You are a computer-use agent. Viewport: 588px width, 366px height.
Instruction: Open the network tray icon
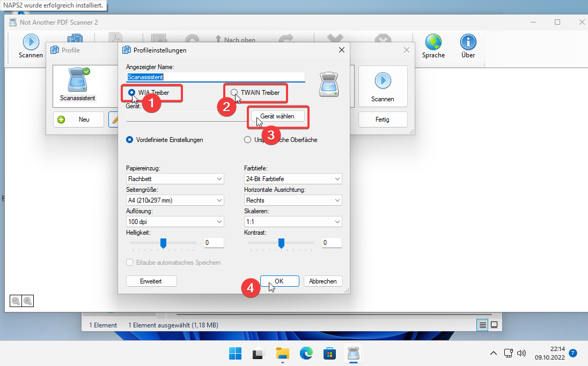coord(509,353)
